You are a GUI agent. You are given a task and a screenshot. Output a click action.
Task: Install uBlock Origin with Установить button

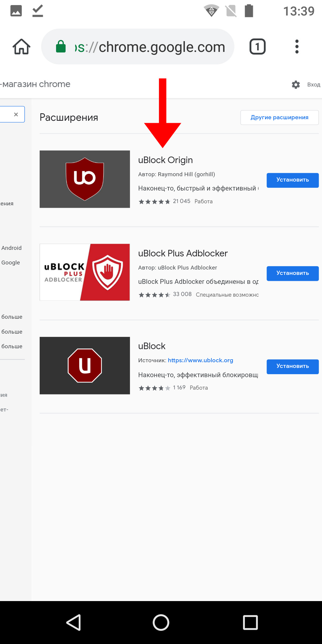(x=292, y=180)
